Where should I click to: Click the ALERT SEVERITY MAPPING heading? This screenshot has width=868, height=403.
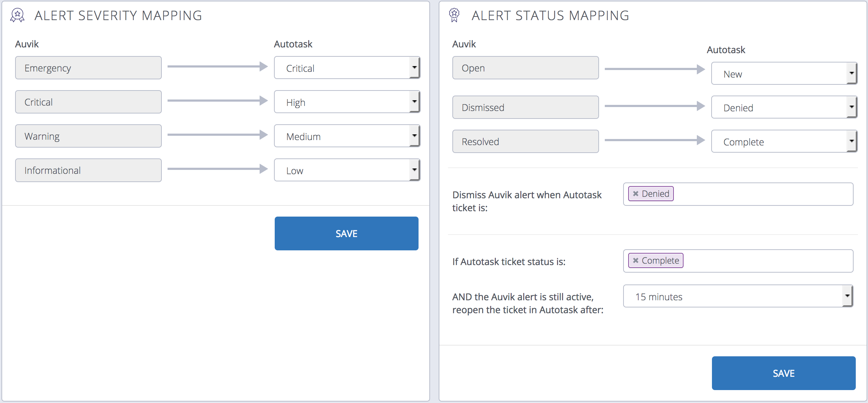(118, 15)
